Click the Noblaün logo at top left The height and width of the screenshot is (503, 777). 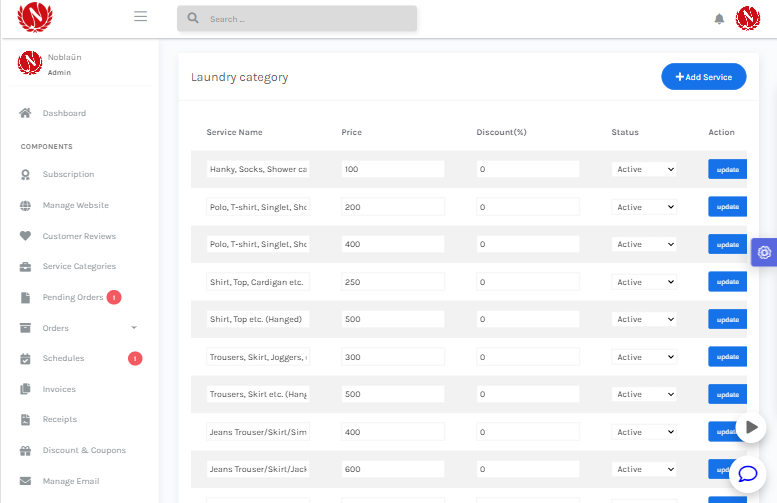pos(35,17)
